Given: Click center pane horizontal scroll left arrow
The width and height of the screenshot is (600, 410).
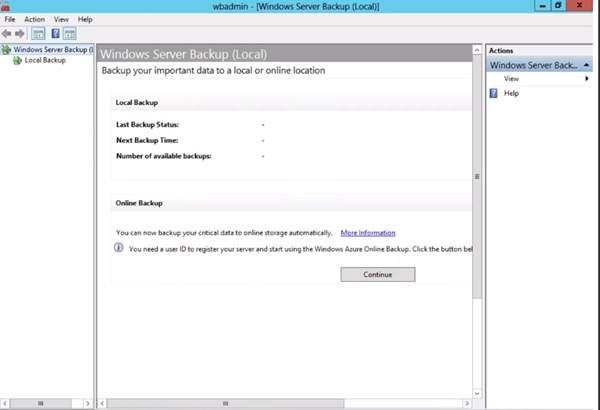Looking at the screenshot, I should [x=102, y=403].
